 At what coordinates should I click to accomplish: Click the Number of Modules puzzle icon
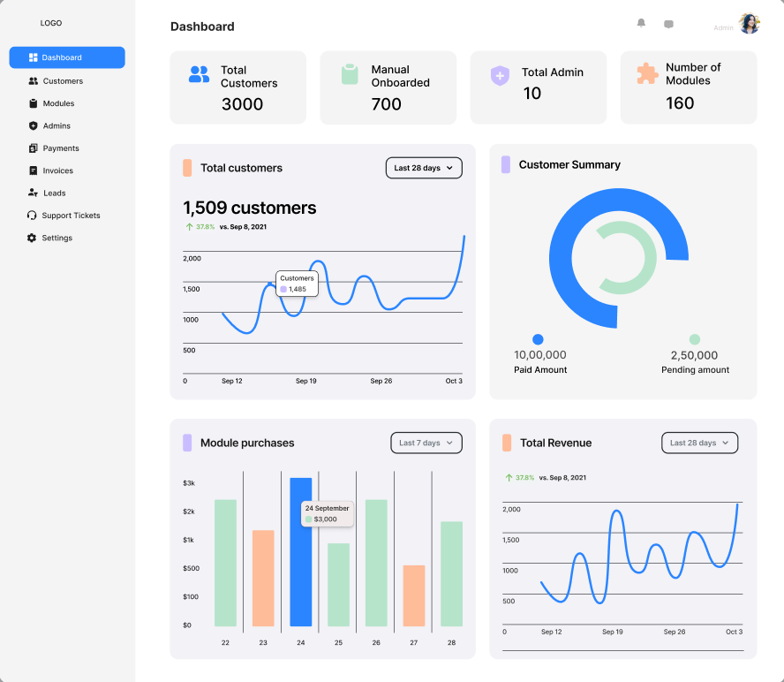click(647, 73)
